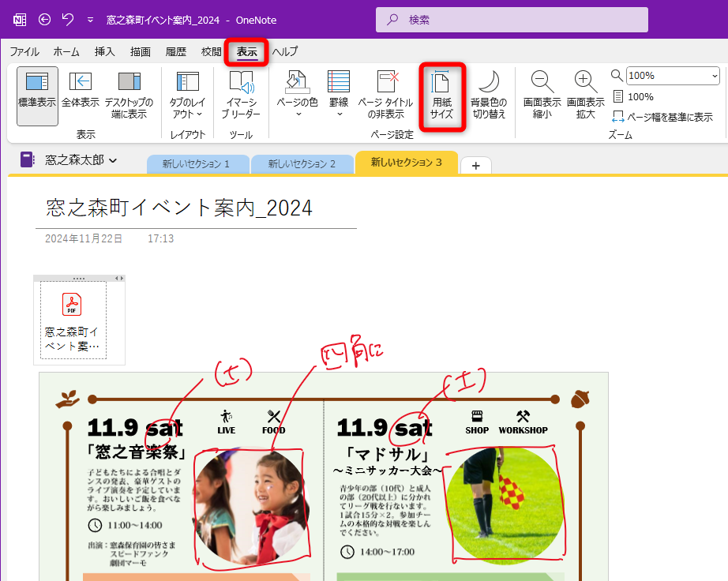This screenshot has height=581, width=728.
Task: Switch to the ホーム ribbon tab
Action: click(x=66, y=51)
